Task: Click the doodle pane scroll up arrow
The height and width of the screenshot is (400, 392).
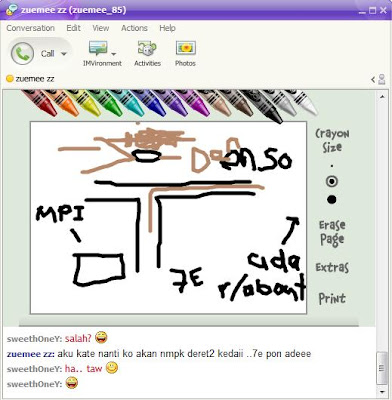Action: 382,97
